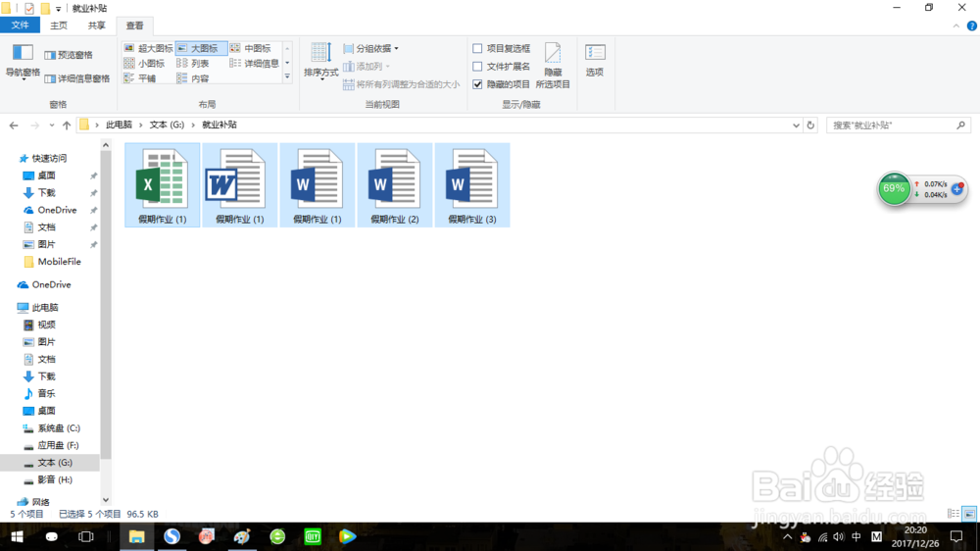Open 影音 (H:) drive
The height and width of the screenshot is (551, 980).
(55, 479)
